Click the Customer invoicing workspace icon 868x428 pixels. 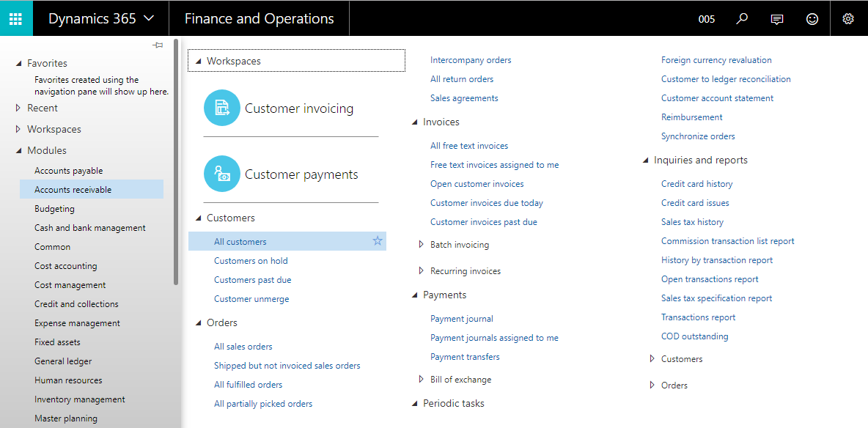(222, 108)
